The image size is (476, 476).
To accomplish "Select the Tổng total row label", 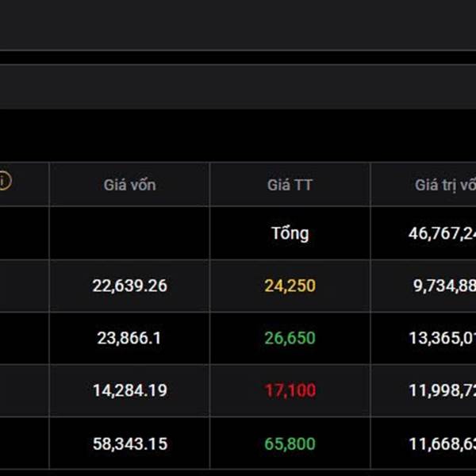I will [x=290, y=233].
